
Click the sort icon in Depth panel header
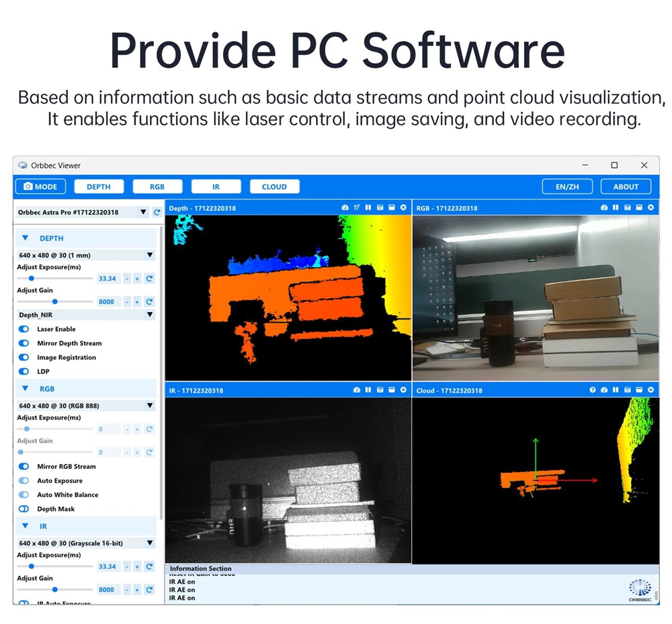click(357, 208)
